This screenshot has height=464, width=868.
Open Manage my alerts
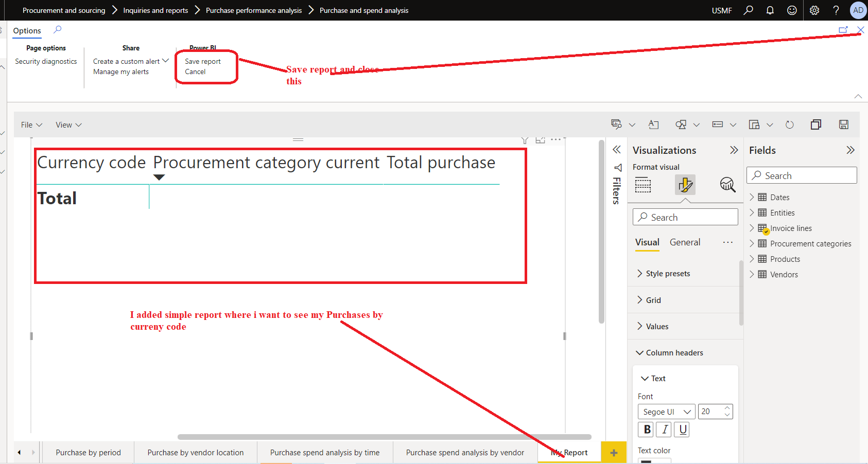click(x=121, y=72)
